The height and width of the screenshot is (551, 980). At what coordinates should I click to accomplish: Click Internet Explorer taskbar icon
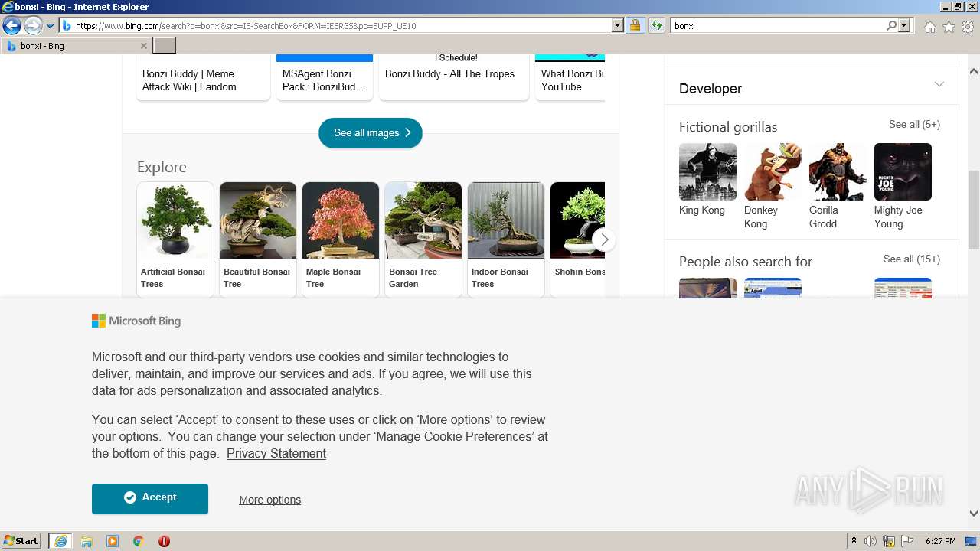tap(60, 541)
